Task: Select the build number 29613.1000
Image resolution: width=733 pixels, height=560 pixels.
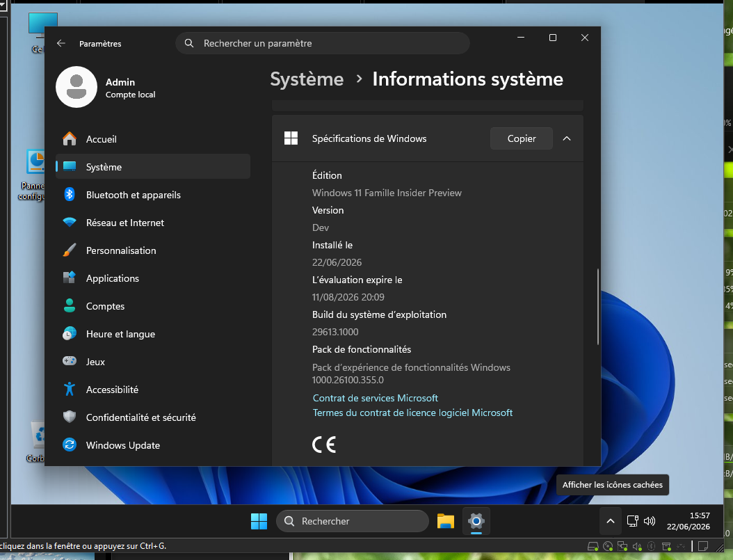Action: [x=335, y=333]
